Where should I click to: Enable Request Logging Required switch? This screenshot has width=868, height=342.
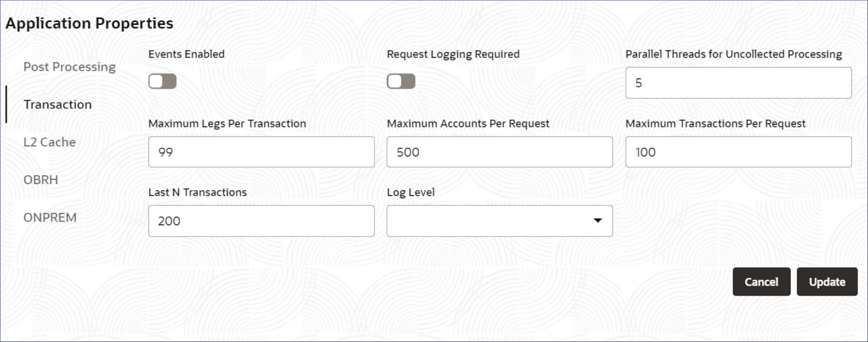coord(401,82)
